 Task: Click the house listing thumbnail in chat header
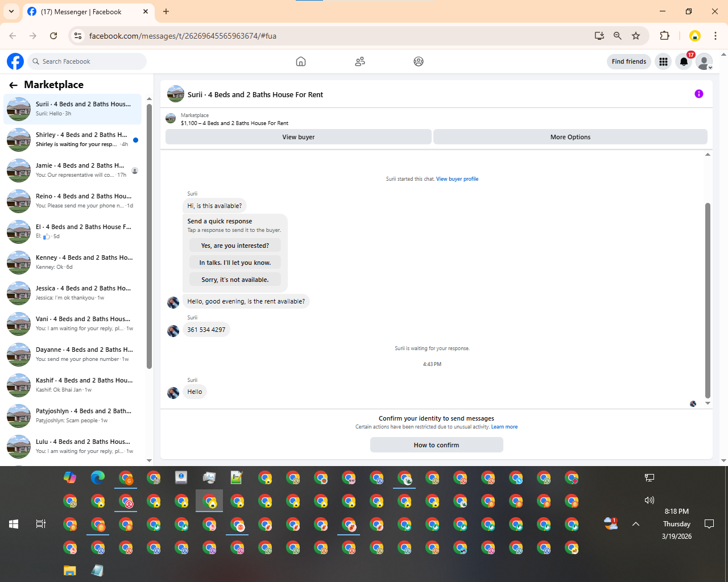pyautogui.click(x=176, y=94)
